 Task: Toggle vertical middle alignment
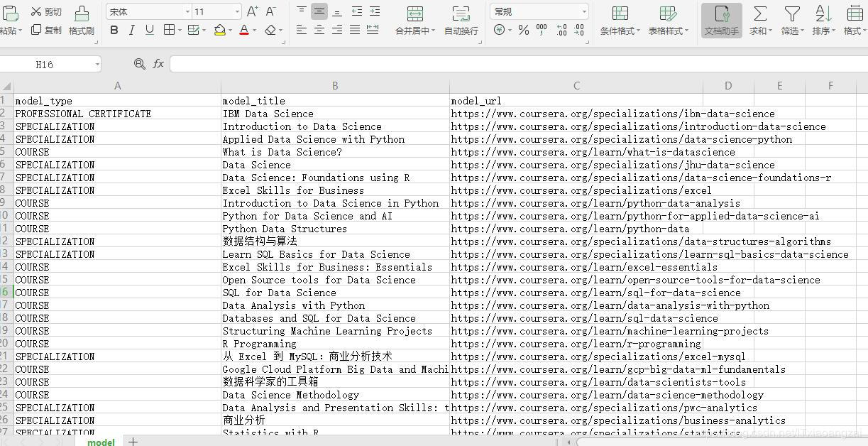319,11
